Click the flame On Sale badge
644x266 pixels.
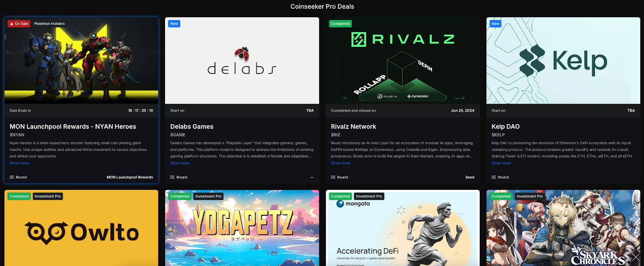[19, 24]
